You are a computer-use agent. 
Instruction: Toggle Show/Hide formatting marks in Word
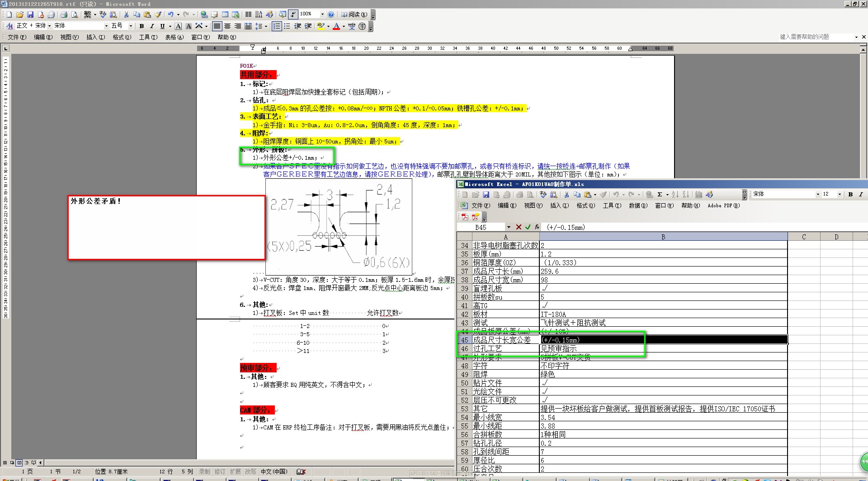pyautogui.click(x=293, y=14)
